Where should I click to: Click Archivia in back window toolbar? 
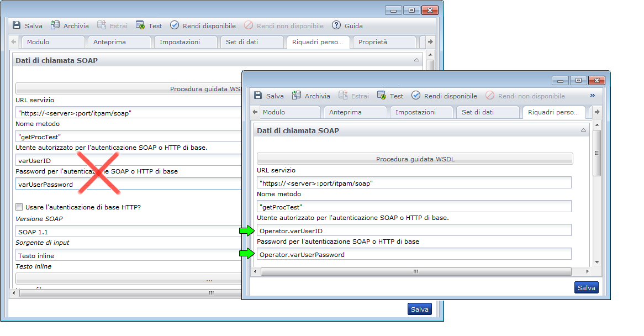70,25
